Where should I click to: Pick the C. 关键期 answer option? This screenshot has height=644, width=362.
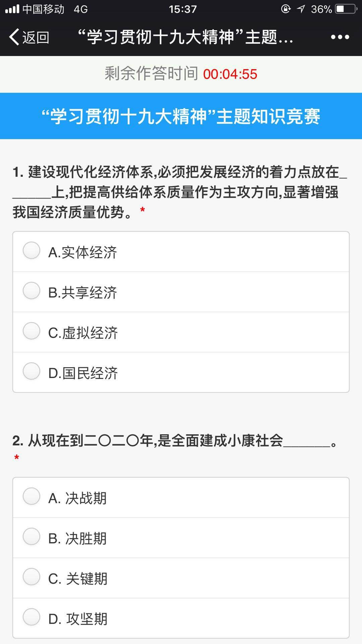coord(32,577)
